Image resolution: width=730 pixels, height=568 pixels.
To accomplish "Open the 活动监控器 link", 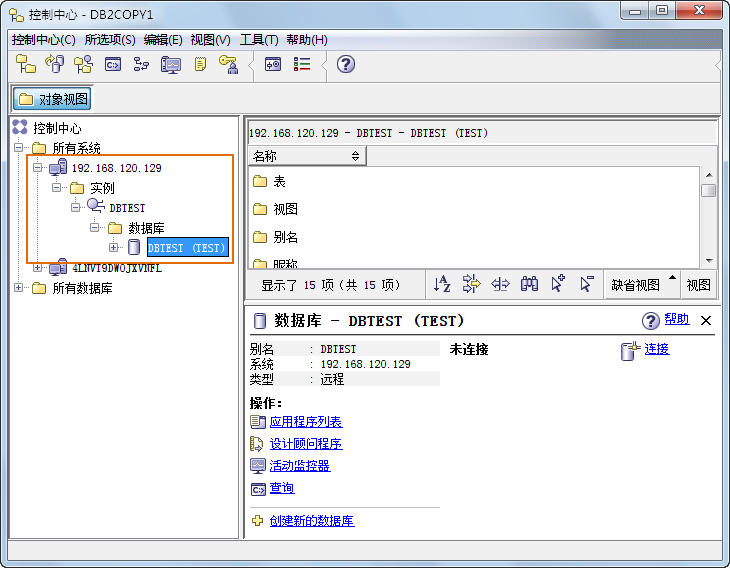I will point(299,466).
